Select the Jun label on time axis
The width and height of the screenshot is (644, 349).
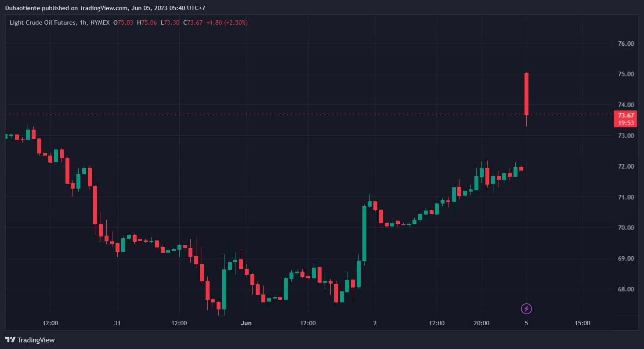[246, 323]
